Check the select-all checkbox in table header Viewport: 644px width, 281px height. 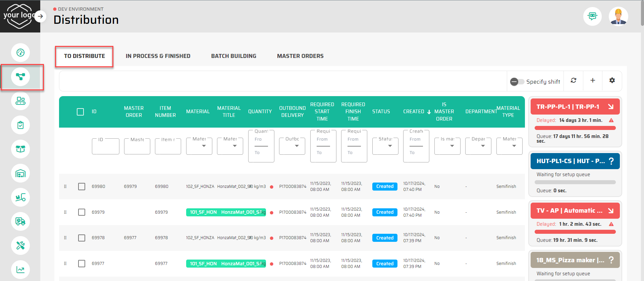pyautogui.click(x=80, y=112)
